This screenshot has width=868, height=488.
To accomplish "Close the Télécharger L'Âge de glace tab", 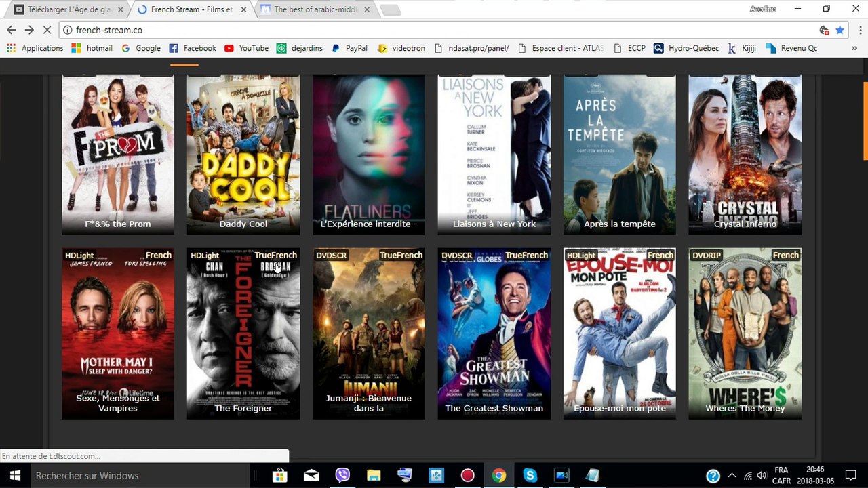I will [x=120, y=9].
